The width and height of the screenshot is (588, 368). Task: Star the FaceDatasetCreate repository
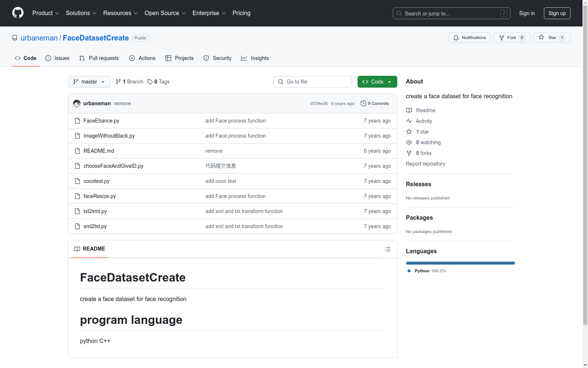[x=552, y=38]
